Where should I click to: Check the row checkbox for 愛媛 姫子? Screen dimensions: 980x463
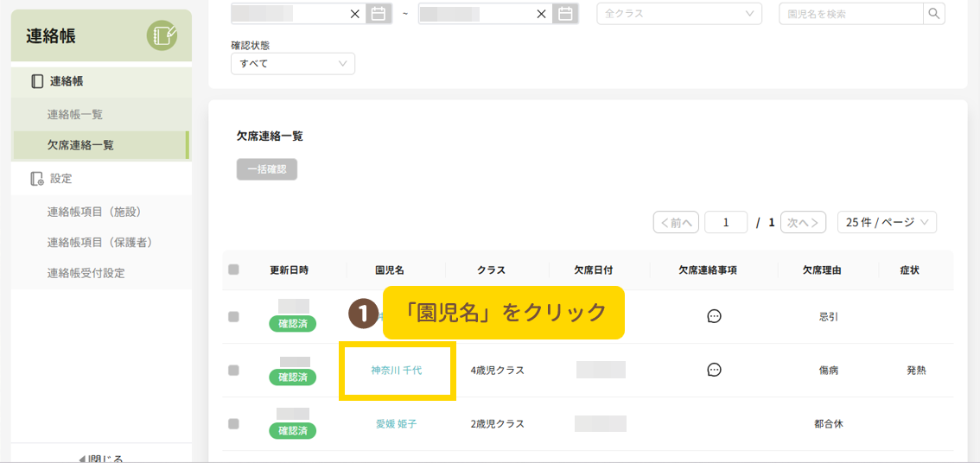[x=233, y=424]
